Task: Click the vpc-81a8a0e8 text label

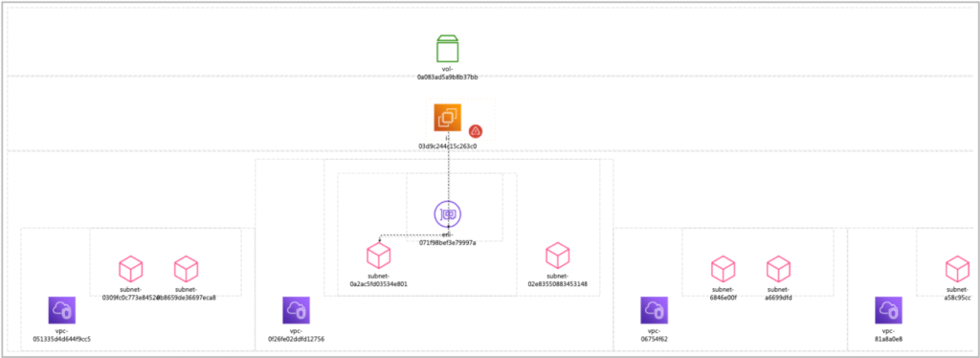Action: 888,335
